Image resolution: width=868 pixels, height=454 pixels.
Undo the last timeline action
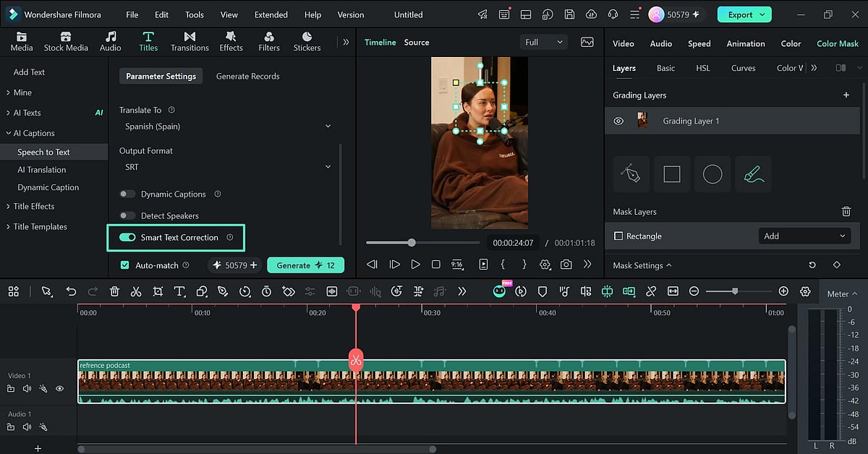[71, 291]
